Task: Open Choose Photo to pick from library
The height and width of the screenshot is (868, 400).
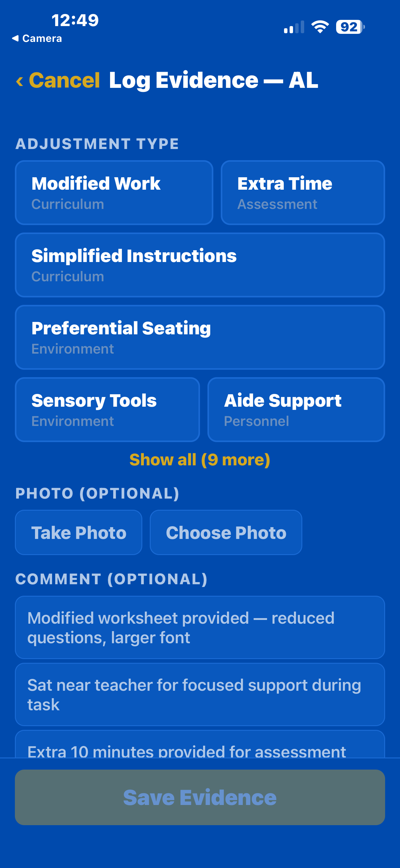Action: pos(226,532)
